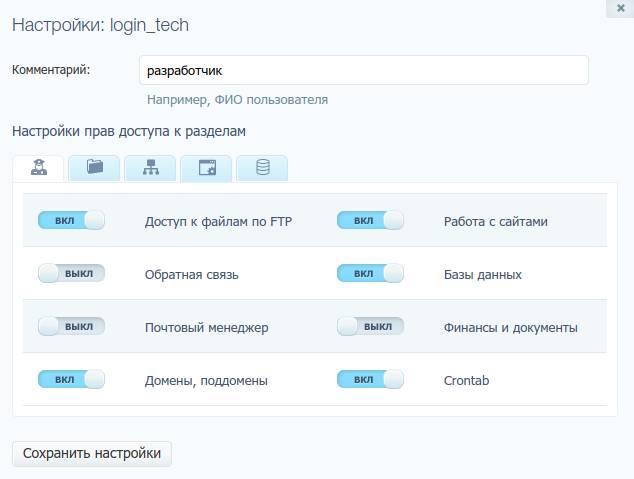The width and height of the screenshot is (634, 479).
Task: Toggle the Crontab access switch off
Action: pyautogui.click(x=370, y=379)
